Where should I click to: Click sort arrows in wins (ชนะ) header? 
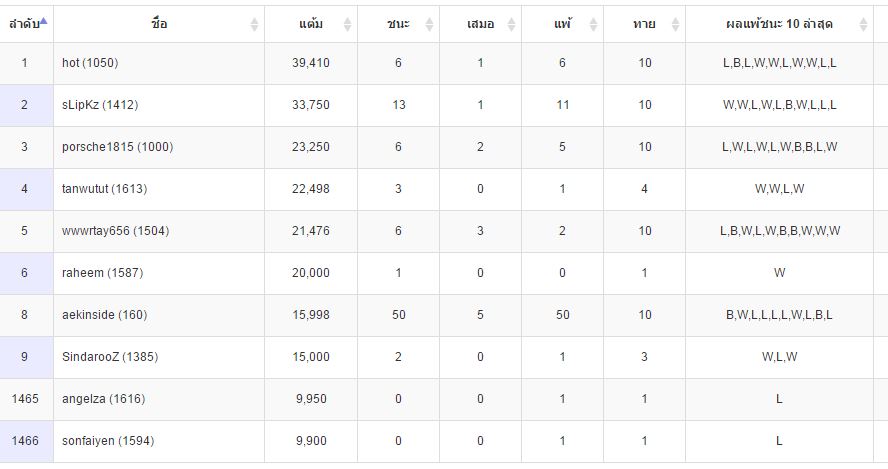point(429,24)
